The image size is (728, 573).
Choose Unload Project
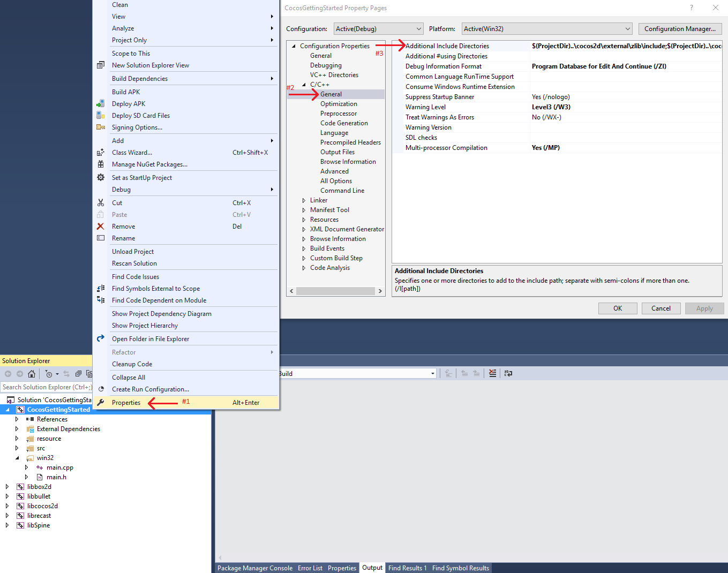[x=186, y=252]
